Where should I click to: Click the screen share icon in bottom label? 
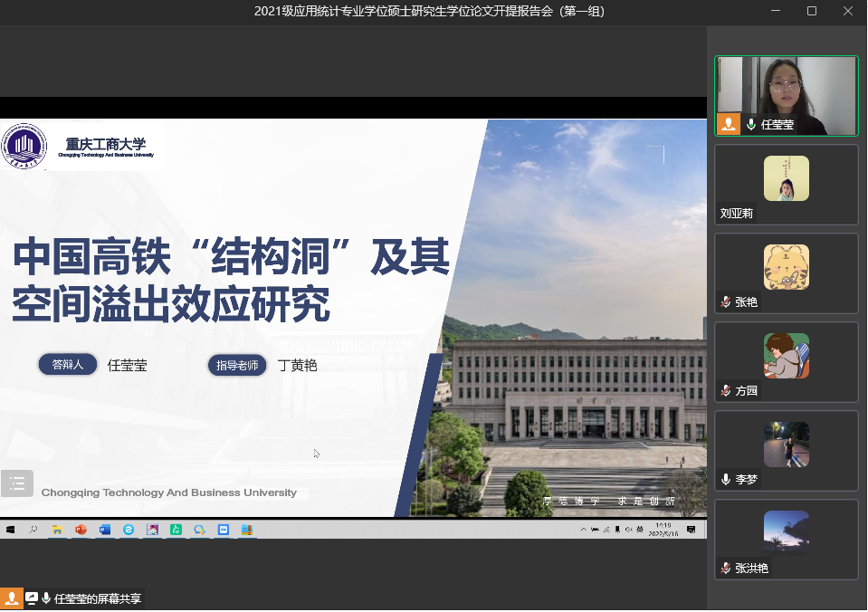[x=32, y=598]
